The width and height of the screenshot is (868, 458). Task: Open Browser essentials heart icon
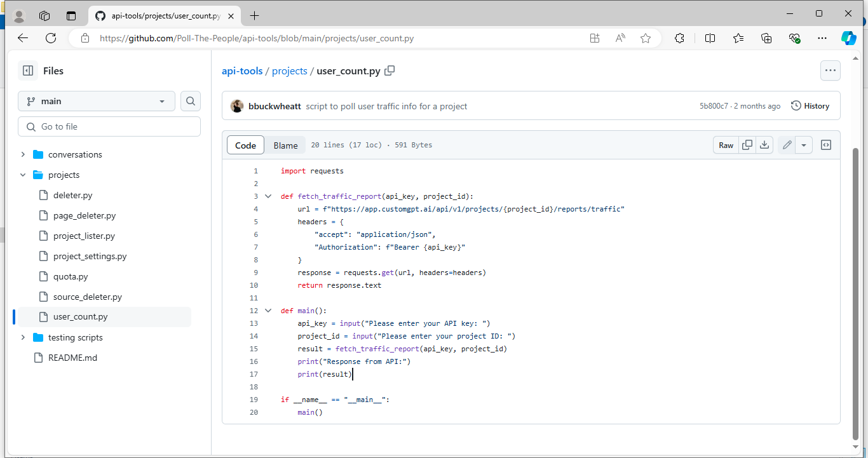(794, 38)
